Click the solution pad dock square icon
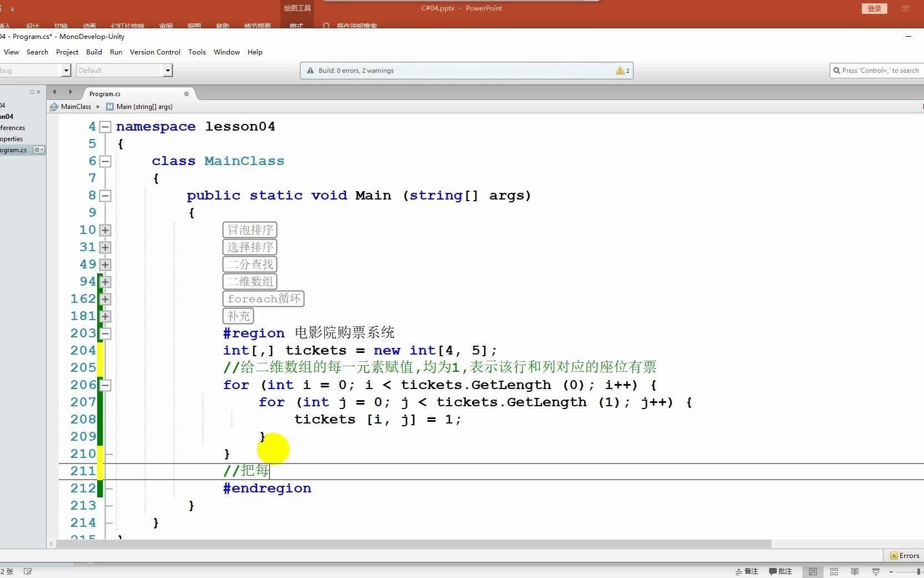The height and width of the screenshot is (578, 924). click(x=32, y=92)
